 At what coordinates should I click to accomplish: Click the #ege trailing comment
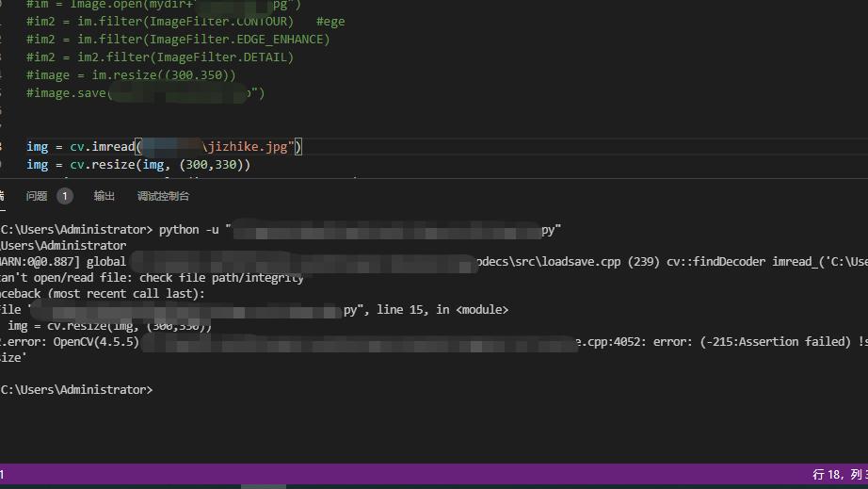click(330, 22)
